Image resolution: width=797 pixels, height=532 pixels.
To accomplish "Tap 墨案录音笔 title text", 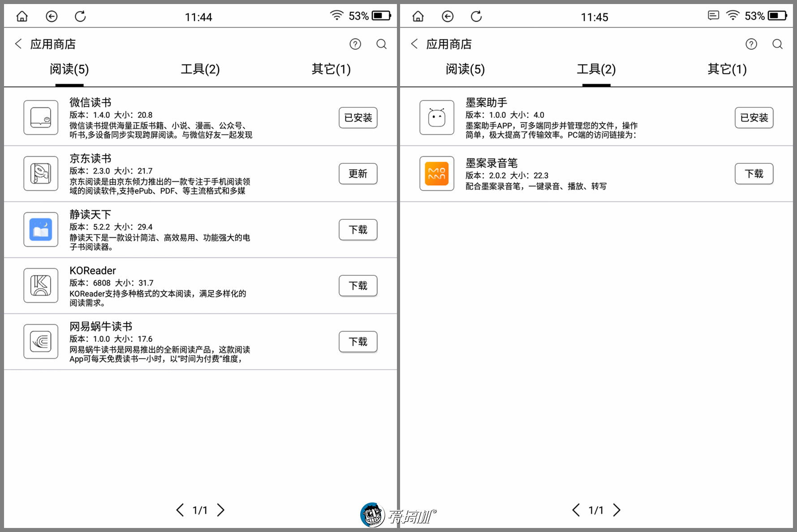I will click(491, 163).
